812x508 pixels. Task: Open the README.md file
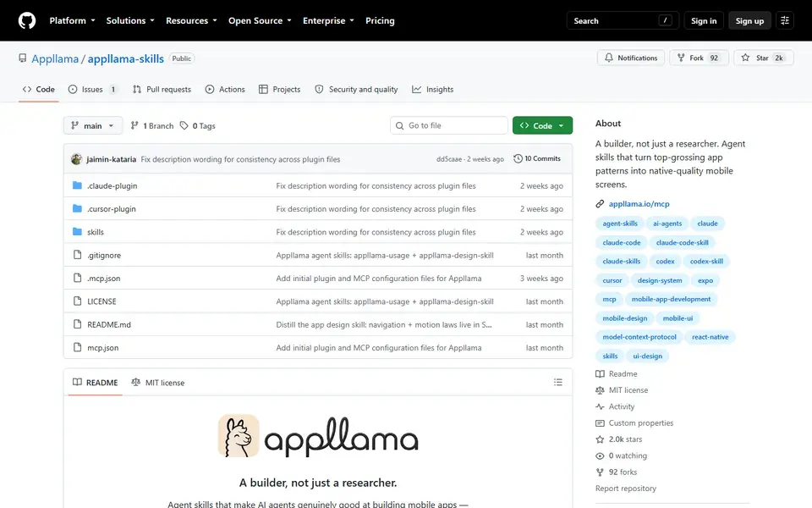click(x=109, y=324)
